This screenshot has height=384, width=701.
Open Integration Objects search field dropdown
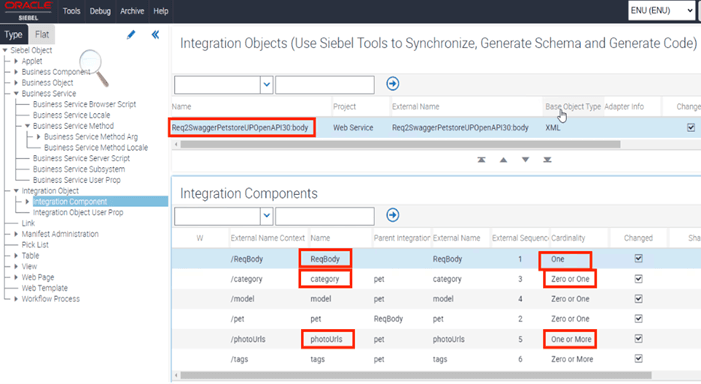266,84
